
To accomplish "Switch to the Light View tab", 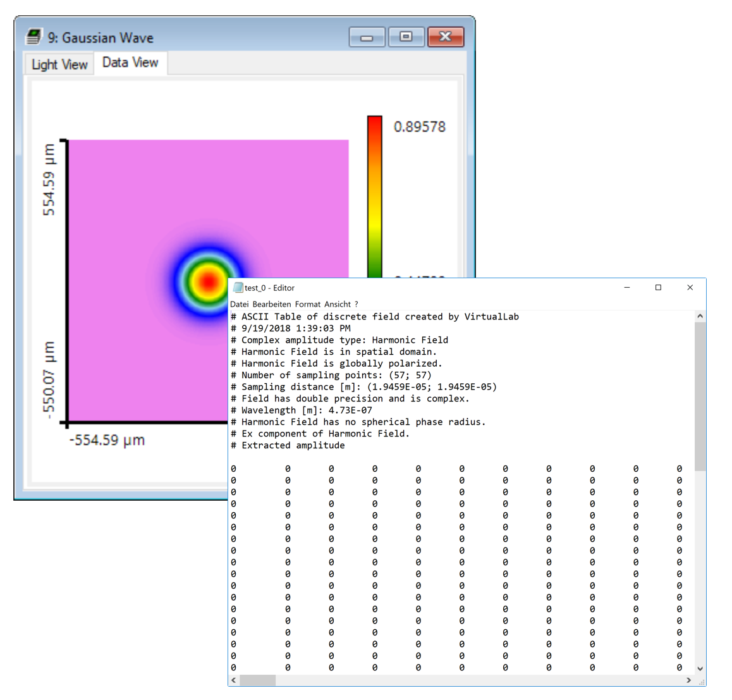I will click(59, 64).
